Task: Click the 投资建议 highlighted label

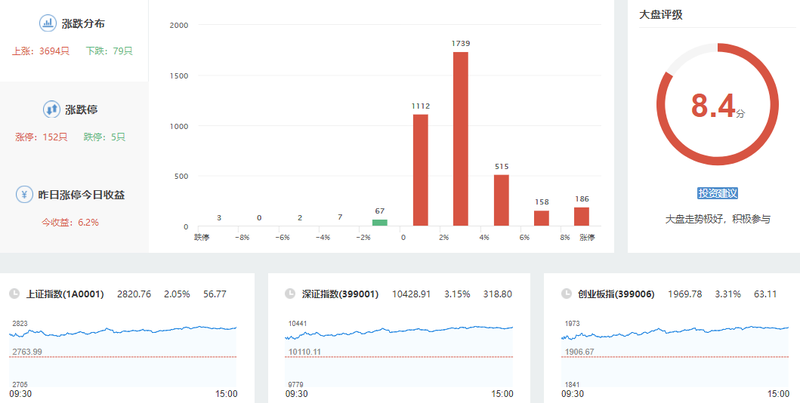Action: 717,193
